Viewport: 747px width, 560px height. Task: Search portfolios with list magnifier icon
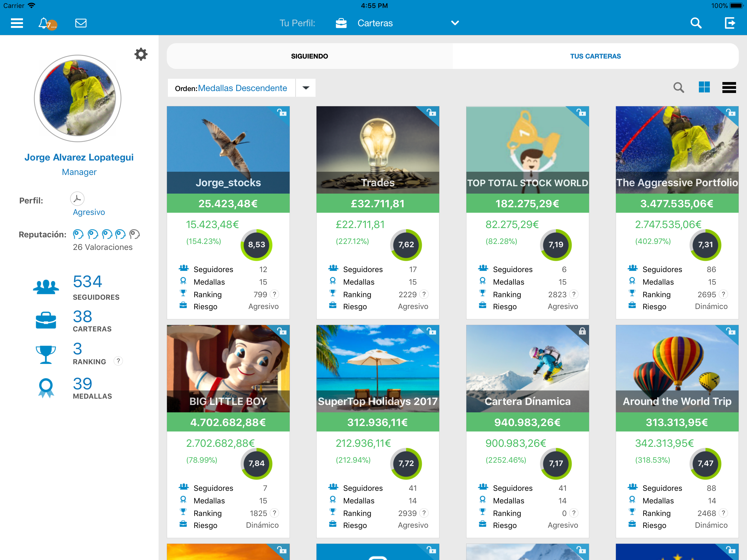point(678,87)
